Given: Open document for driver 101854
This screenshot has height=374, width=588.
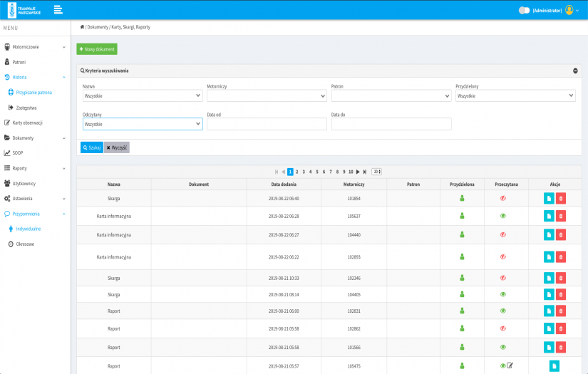Looking at the screenshot, I should click(x=549, y=199).
